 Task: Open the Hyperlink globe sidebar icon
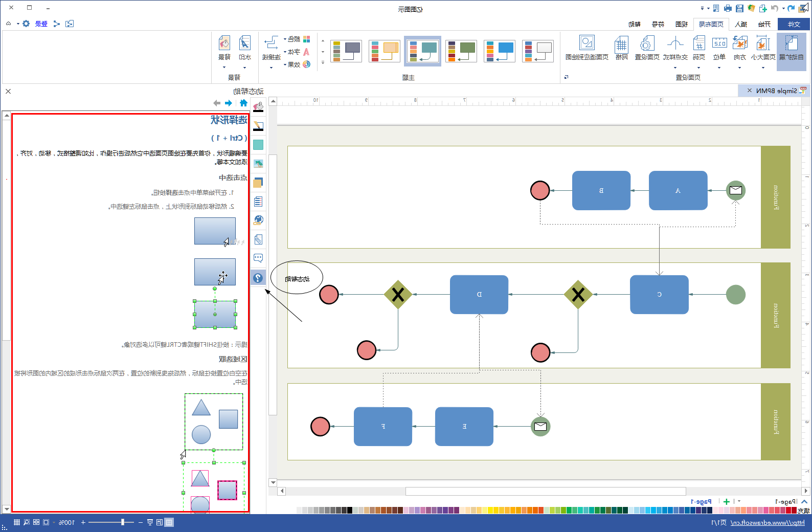(258, 220)
